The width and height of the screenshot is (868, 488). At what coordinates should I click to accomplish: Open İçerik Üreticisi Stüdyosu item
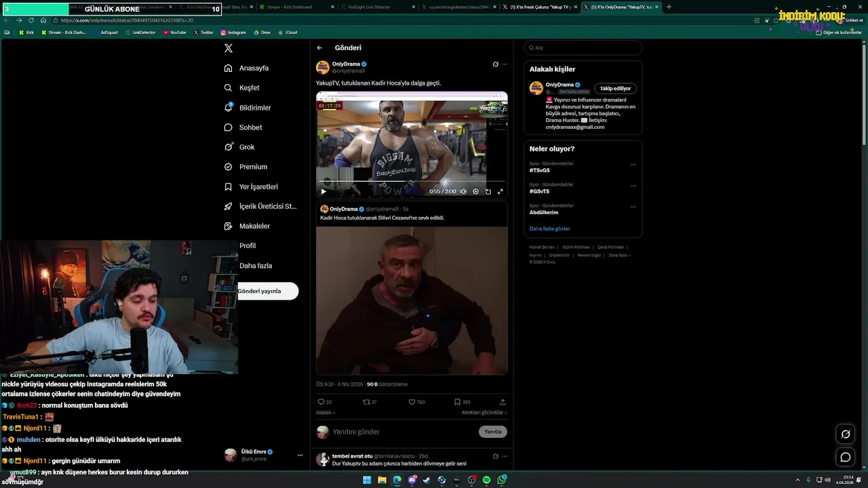tap(260, 206)
